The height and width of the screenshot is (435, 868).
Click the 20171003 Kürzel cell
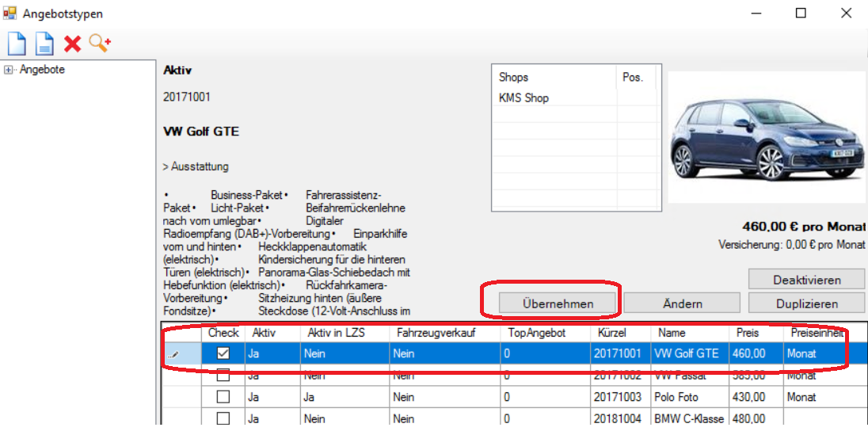[621, 397]
